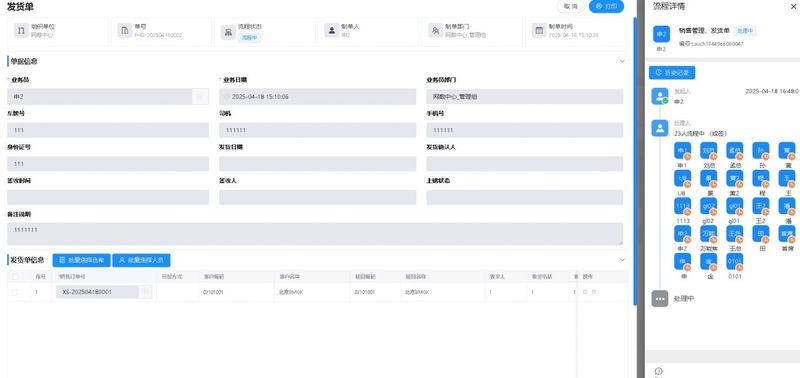Click the customer code cell 0101001

[x=213, y=292]
